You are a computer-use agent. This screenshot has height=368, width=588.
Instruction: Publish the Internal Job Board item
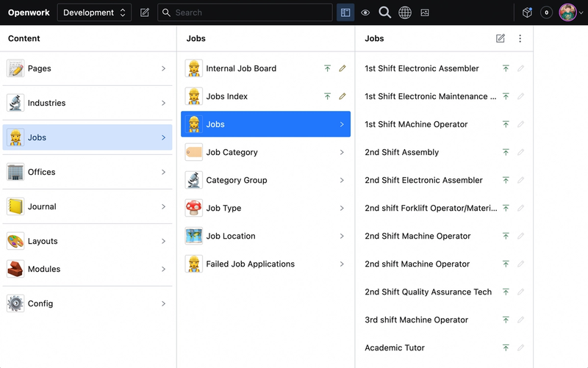328,68
